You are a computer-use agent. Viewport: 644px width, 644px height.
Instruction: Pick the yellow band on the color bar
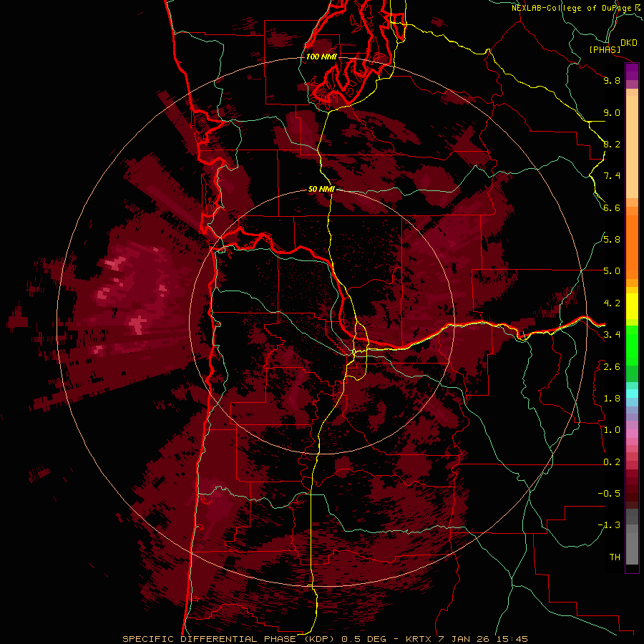click(x=632, y=306)
